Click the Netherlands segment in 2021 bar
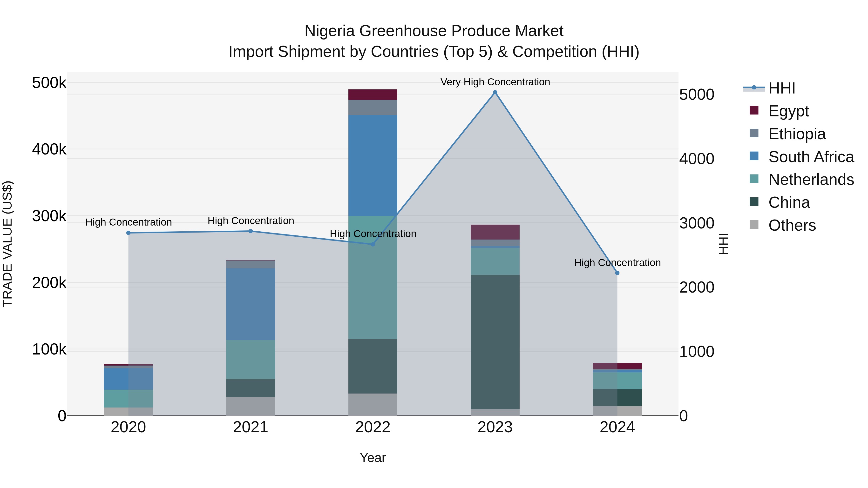This screenshot has width=868, height=488. click(251, 359)
